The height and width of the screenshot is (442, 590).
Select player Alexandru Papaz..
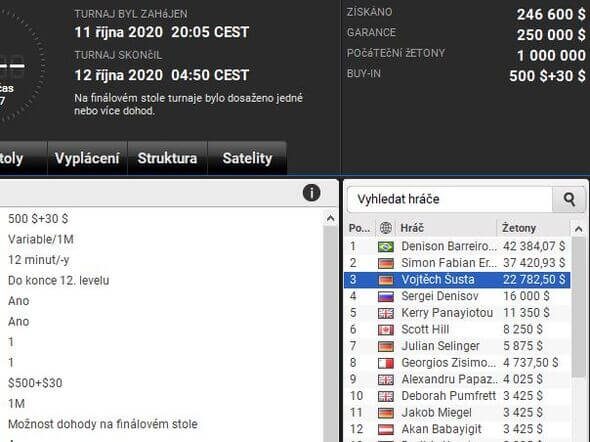tap(457, 379)
